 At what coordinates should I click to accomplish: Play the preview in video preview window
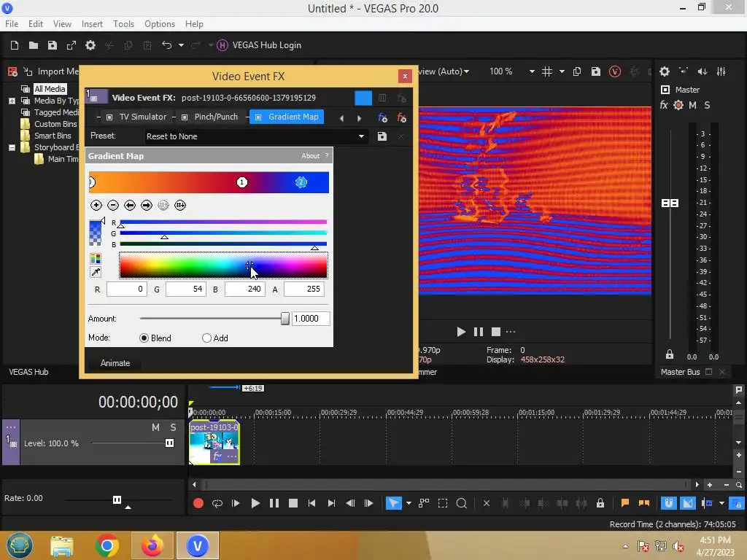pyautogui.click(x=461, y=332)
